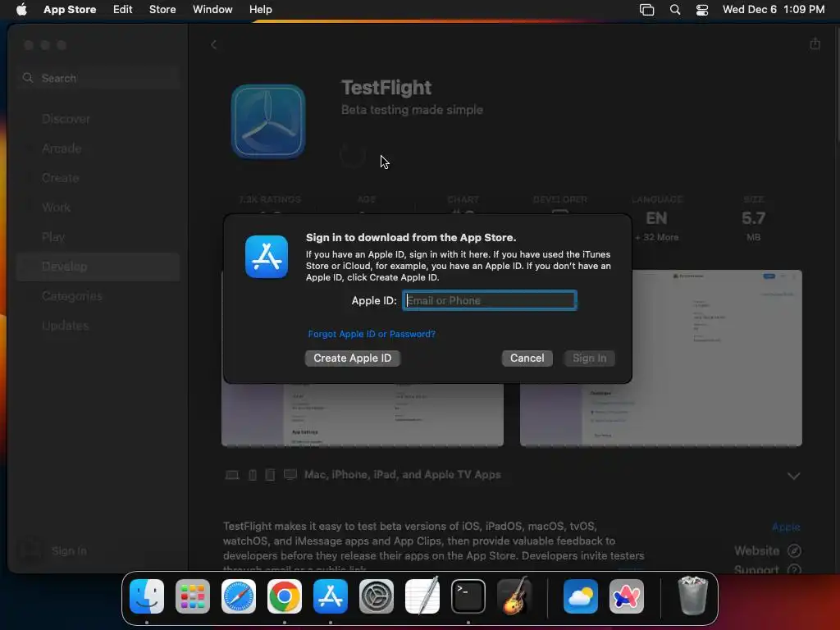
Task: Launch GarageBand from the dock
Action: [514, 596]
